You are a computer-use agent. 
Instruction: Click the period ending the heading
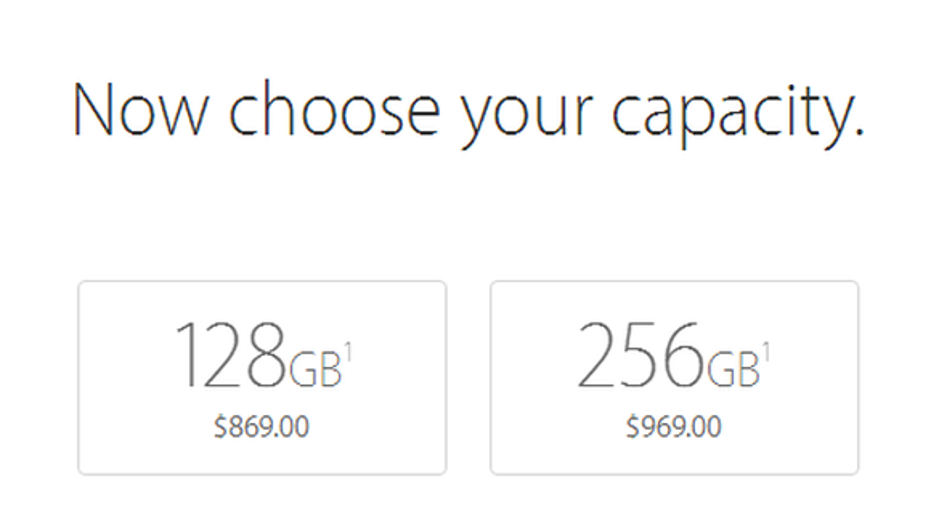pyautogui.click(x=859, y=134)
